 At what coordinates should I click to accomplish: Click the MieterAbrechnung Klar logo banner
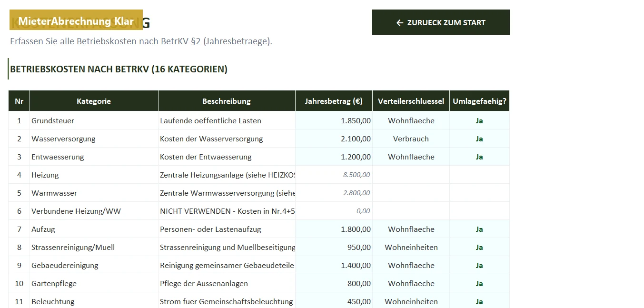(76, 20)
